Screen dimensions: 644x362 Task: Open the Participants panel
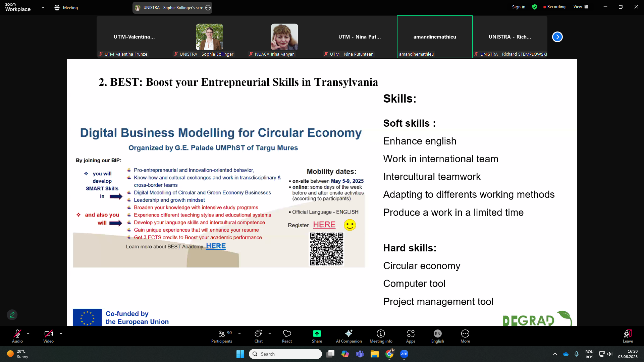click(221, 336)
